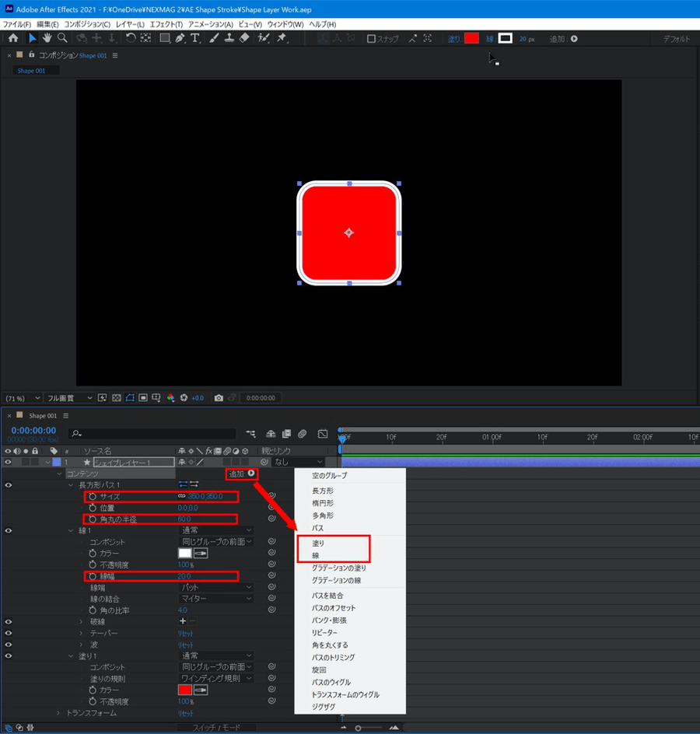700x734 pixels.
Task: Select the Hand tool
Action: (x=47, y=38)
